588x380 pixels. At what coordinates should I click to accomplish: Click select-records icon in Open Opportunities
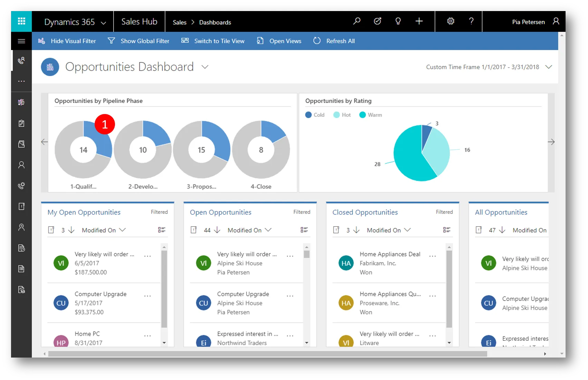pos(194,230)
